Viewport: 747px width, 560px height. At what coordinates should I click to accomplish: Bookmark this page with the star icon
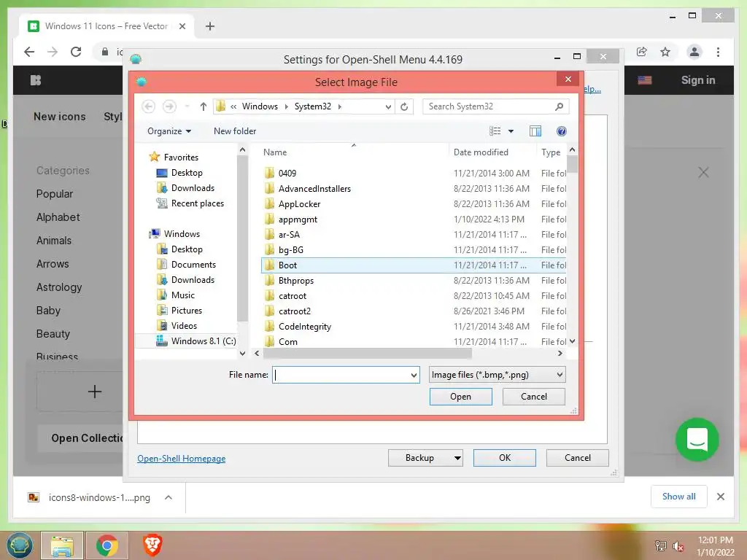pos(665,52)
